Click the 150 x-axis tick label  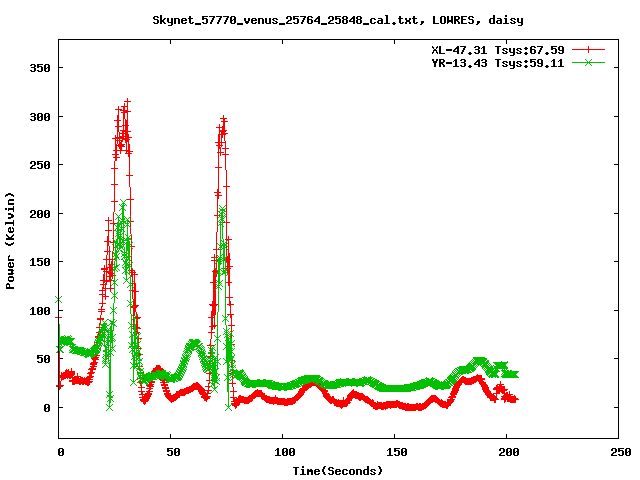tap(397, 452)
